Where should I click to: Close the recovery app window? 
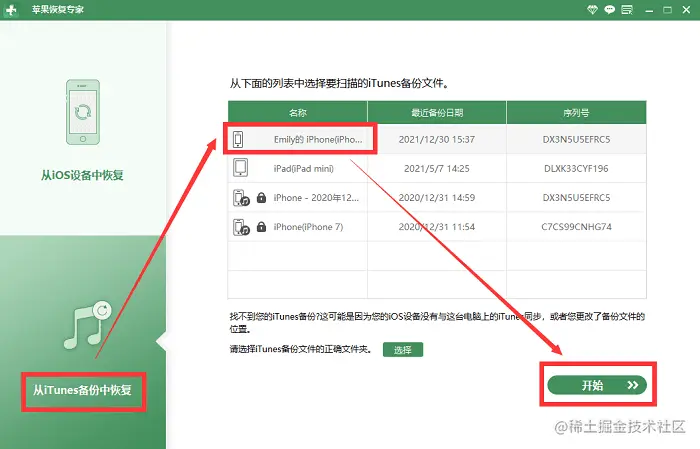pos(686,9)
